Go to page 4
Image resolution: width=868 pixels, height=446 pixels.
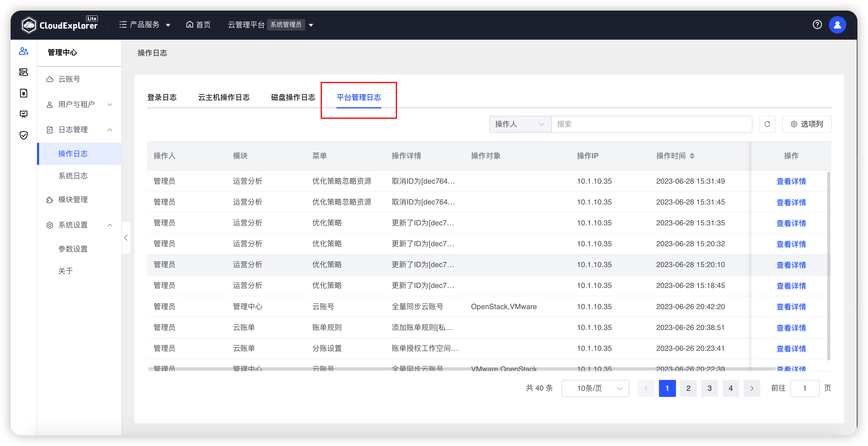coord(730,388)
